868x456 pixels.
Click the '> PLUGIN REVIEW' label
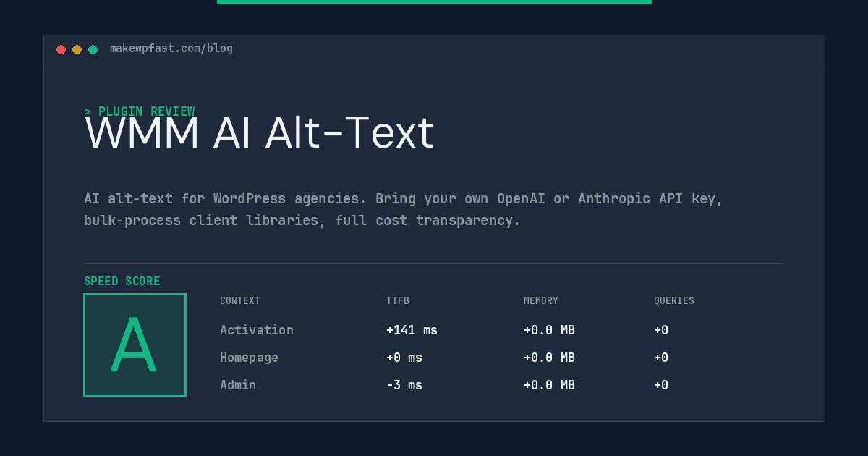140,111
